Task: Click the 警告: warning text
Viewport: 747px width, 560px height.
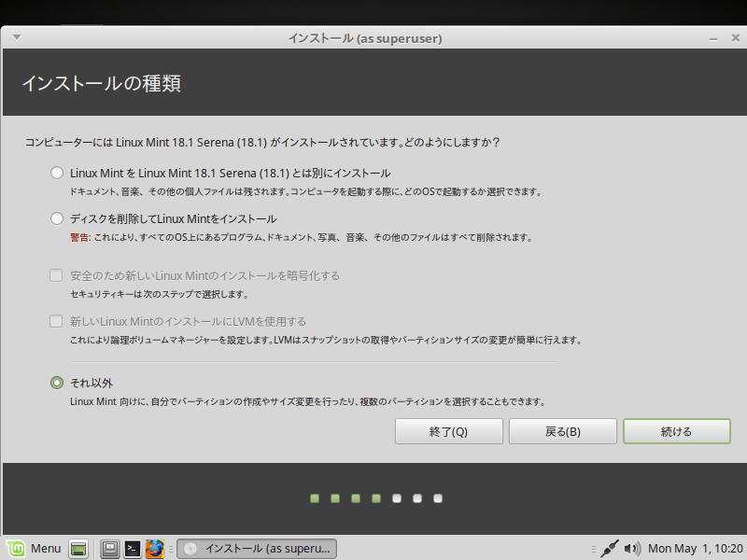Action: pyautogui.click(x=80, y=237)
